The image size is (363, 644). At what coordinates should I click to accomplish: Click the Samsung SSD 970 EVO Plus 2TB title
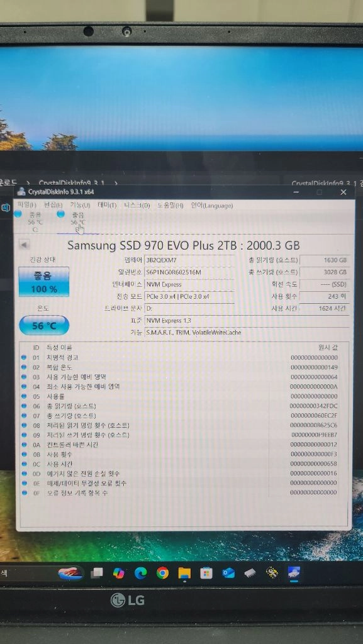click(x=184, y=246)
